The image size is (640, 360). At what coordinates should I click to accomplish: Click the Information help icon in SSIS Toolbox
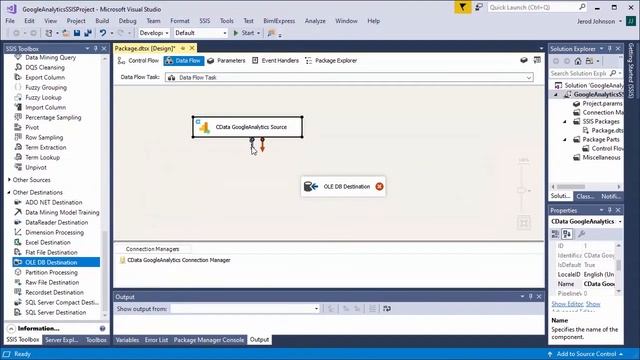102,329
